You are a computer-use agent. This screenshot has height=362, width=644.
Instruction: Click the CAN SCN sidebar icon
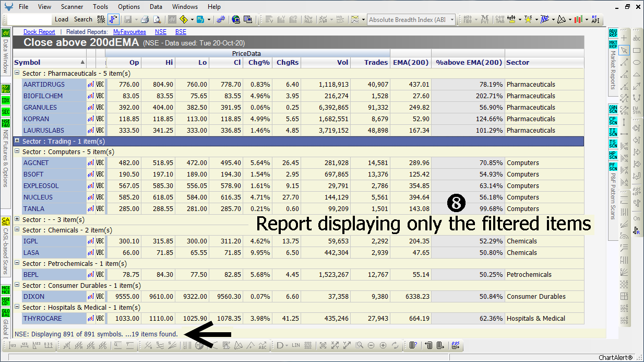[613, 110]
